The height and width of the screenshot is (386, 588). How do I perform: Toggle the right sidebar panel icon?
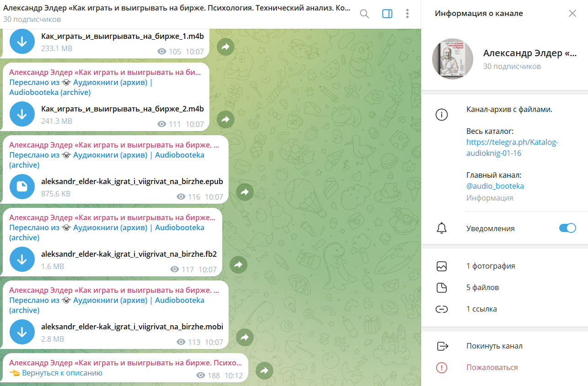coord(387,14)
